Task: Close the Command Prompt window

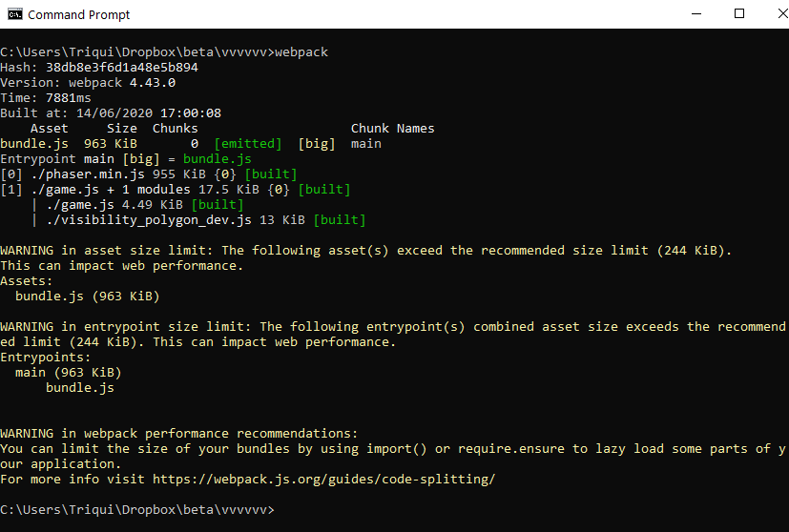Action: (x=782, y=14)
